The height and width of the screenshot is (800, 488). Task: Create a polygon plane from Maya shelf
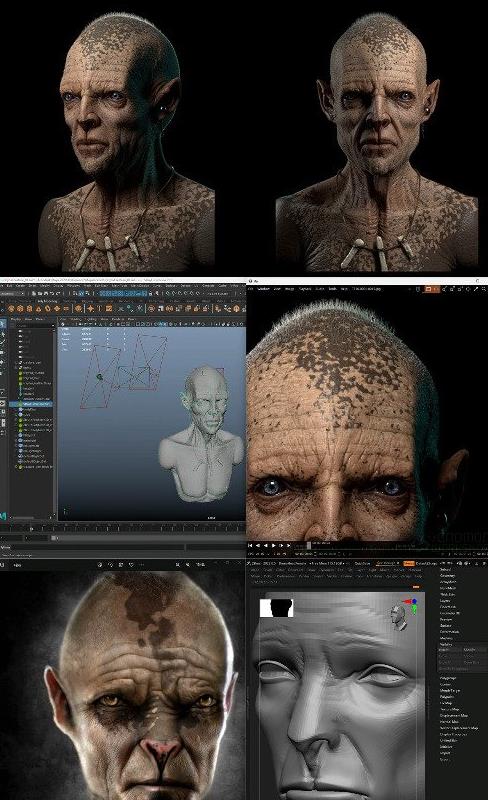click(x=57, y=308)
